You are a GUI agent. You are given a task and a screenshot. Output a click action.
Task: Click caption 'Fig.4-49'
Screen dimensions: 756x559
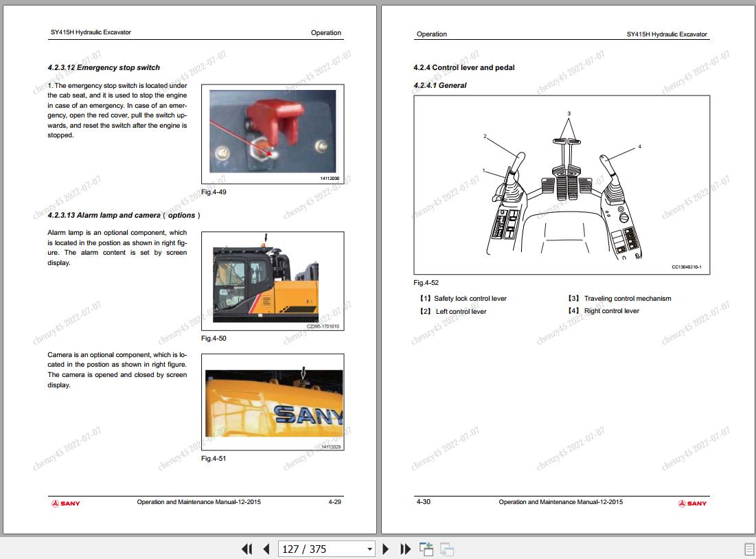click(214, 192)
